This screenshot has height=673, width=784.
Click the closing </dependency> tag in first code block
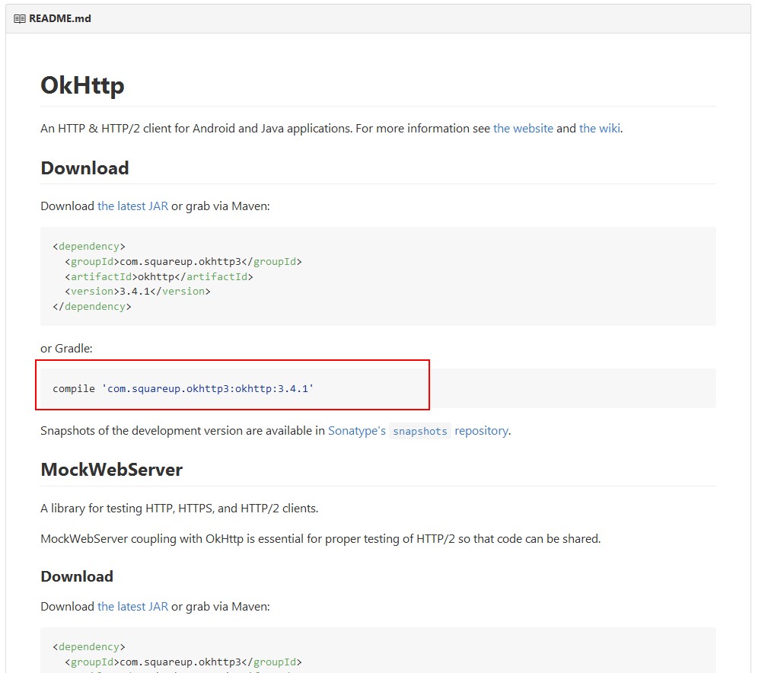(x=92, y=307)
